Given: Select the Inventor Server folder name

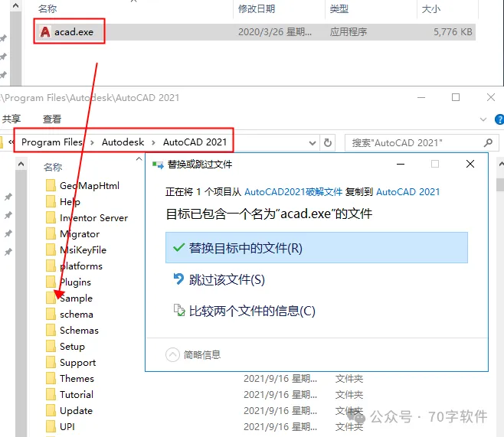Looking at the screenshot, I should point(94,218).
